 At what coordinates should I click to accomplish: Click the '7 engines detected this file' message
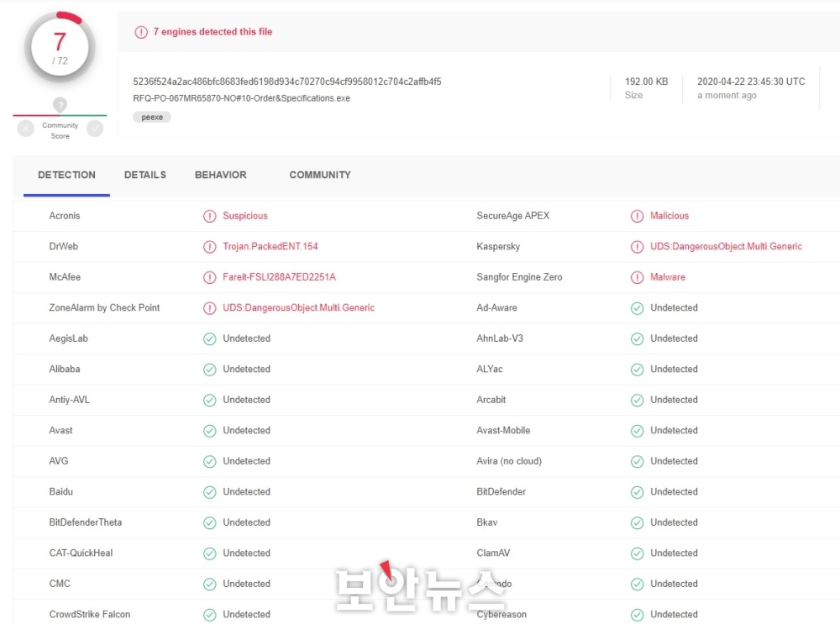click(213, 32)
